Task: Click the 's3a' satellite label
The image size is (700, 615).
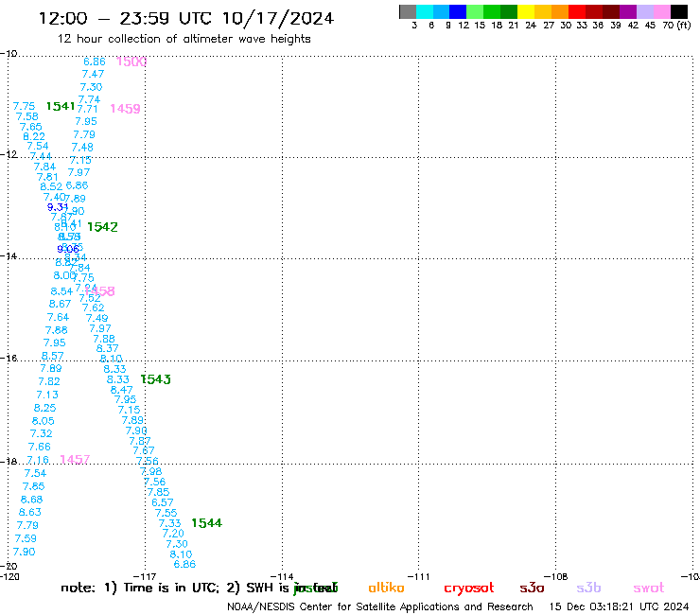Action: (532, 588)
